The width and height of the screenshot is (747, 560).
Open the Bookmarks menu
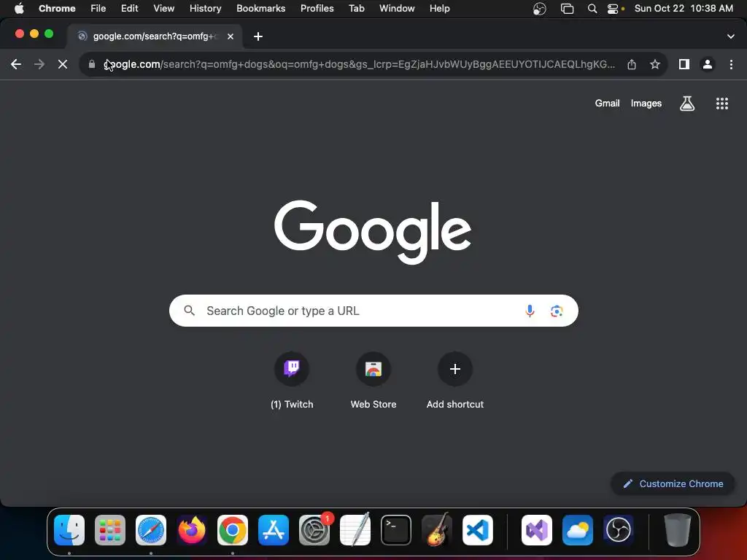260,8
